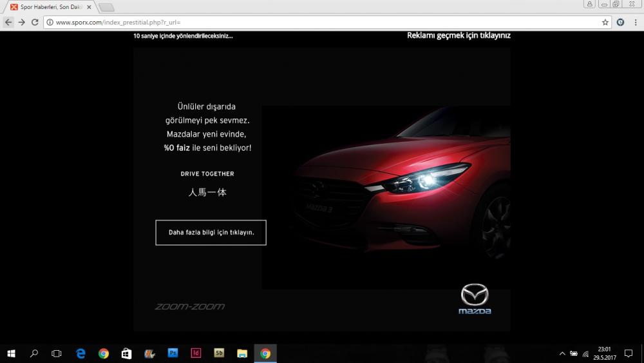This screenshot has width=644, height=363.
Task: Select the Spor Haberleri browser tab
Action: pyautogui.click(x=48, y=7)
